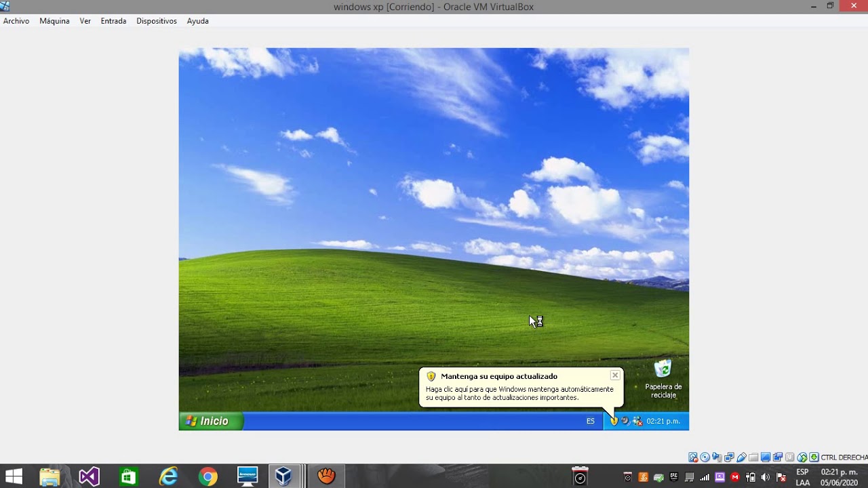Click the CTRL DERECHA host key label
The height and width of the screenshot is (488, 868).
(844, 457)
